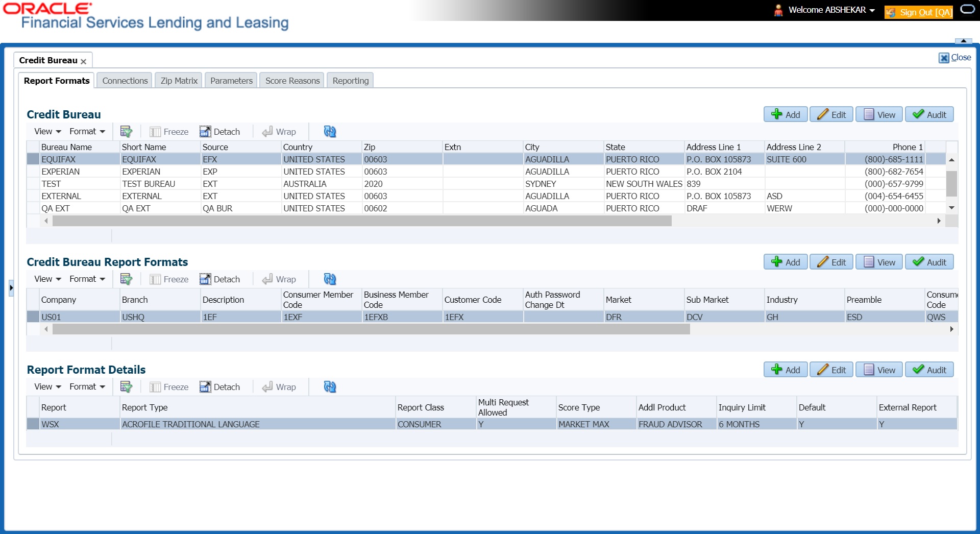Open View menu in Report Format Details section

[47, 386]
